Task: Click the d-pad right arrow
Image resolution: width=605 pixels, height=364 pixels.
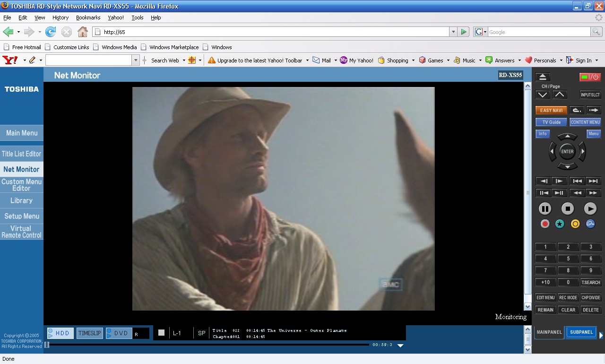Action: (x=583, y=152)
